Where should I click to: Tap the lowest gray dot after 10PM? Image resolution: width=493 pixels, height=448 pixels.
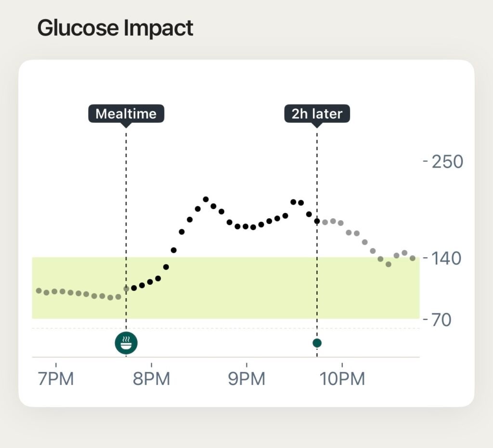coord(388,264)
